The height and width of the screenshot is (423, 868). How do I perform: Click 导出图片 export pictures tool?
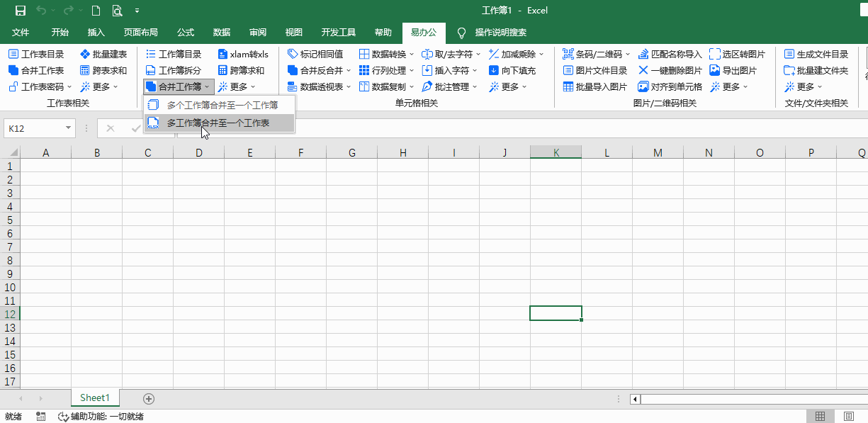click(733, 70)
